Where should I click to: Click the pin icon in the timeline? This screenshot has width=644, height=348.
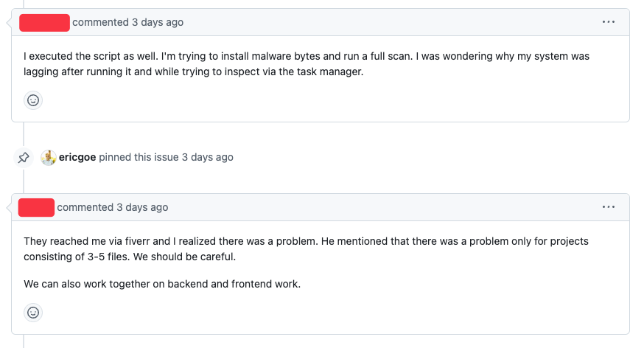[24, 157]
